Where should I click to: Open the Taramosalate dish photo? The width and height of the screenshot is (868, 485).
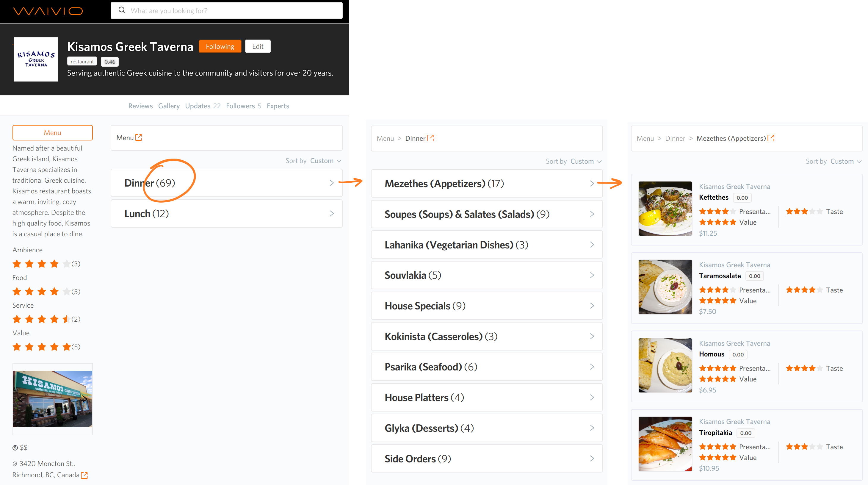[x=665, y=287]
